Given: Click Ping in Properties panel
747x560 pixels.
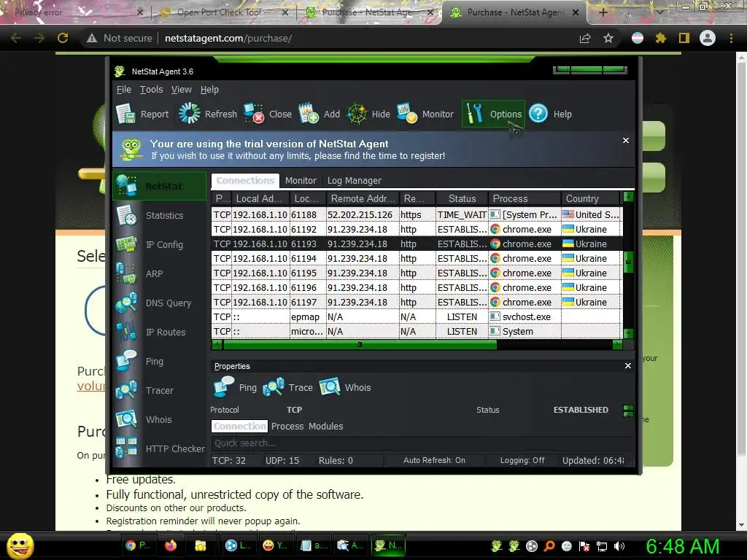Looking at the screenshot, I should click(236, 387).
